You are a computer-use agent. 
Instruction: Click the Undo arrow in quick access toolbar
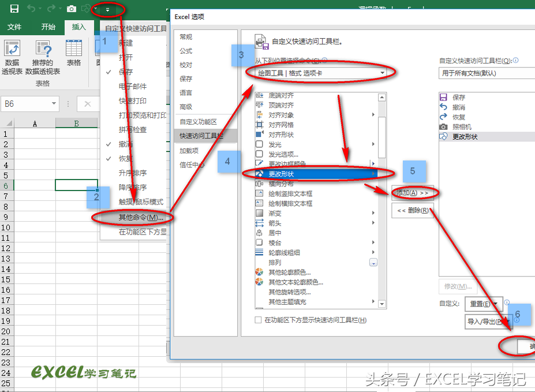(x=31, y=9)
